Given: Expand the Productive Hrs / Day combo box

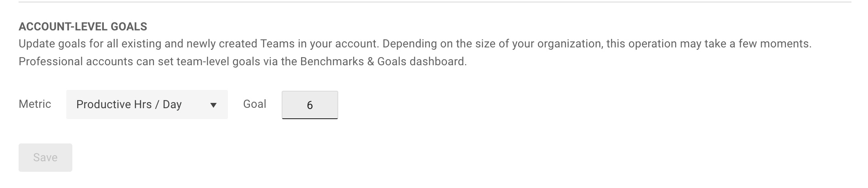Looking at the screenshot, I should pyautogui.click(x=147, y=105).
